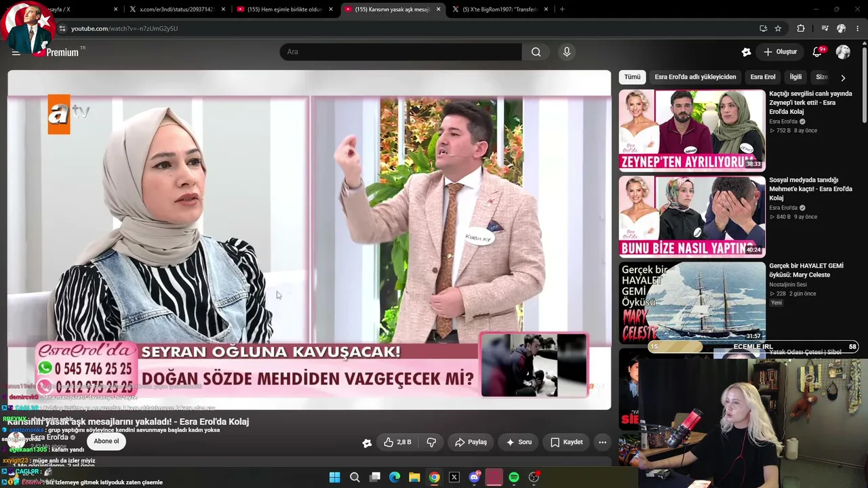Open the Chrome extensions puzzle icon
The width and height of the screenshot is (868, 488).
[x=801, y=28]
